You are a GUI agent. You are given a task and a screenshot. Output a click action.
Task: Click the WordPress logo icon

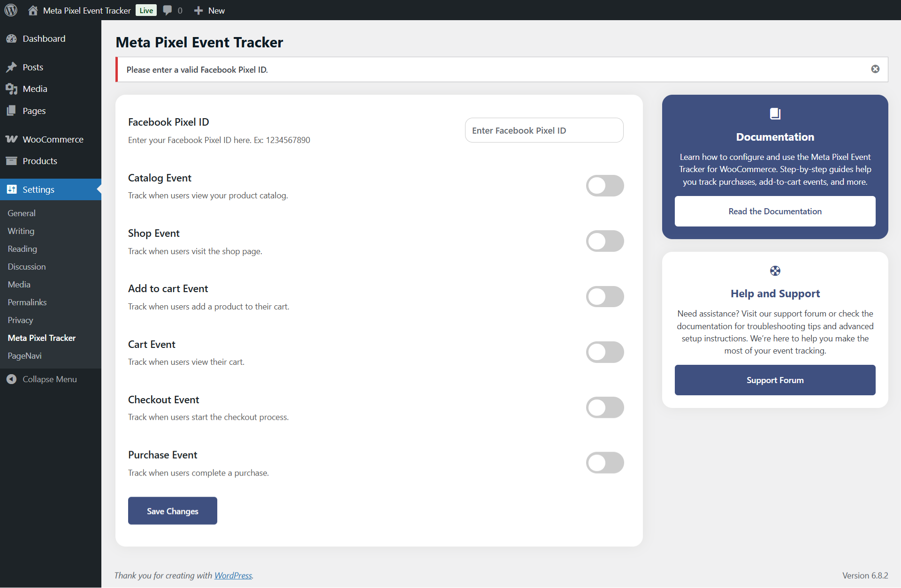(11, 10)
